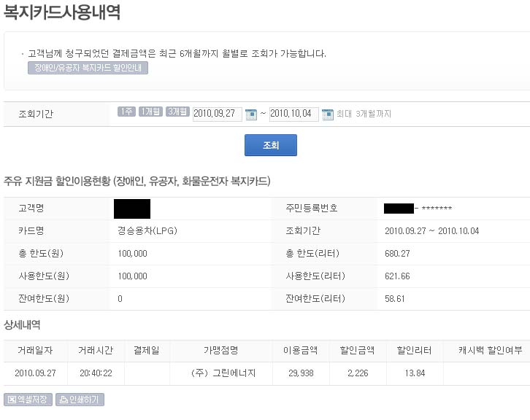Select usage amount 29,938
Image resolution: width=530 pixels, height=420 pixels.
pyautogui.click(x=301, y=373)
